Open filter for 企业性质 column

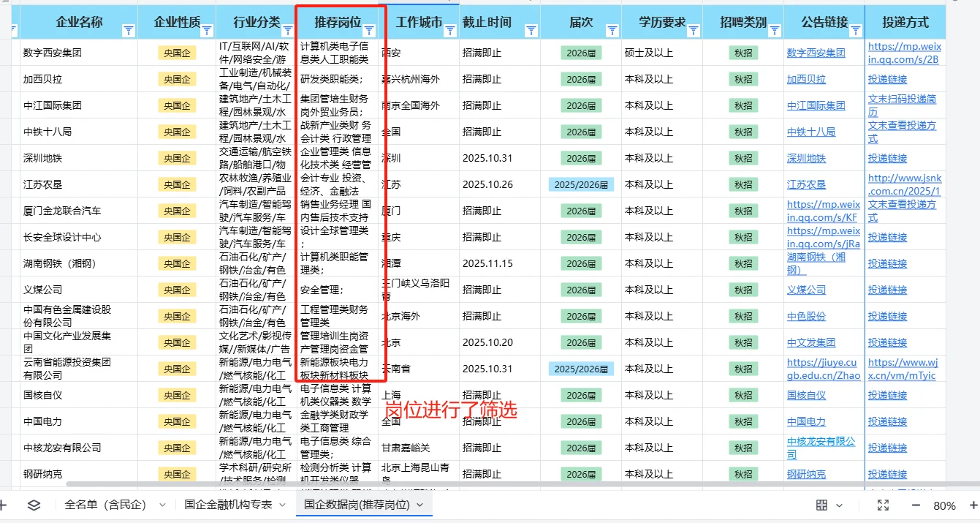pos(207,30)
